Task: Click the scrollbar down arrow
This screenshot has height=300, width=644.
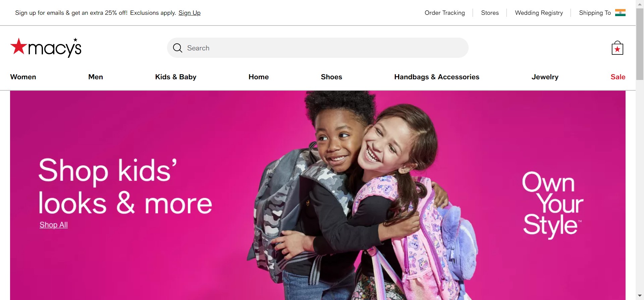Action: (x=640, y=296)
